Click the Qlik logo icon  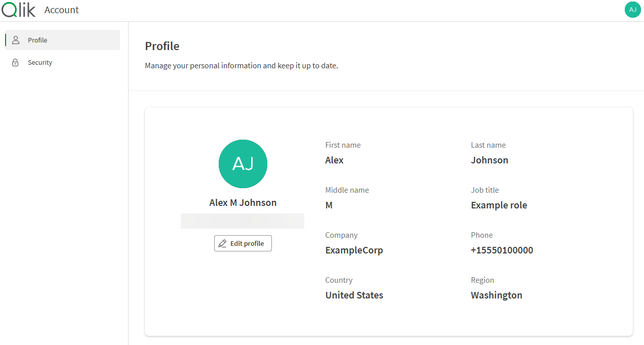[x=18, y=9]
